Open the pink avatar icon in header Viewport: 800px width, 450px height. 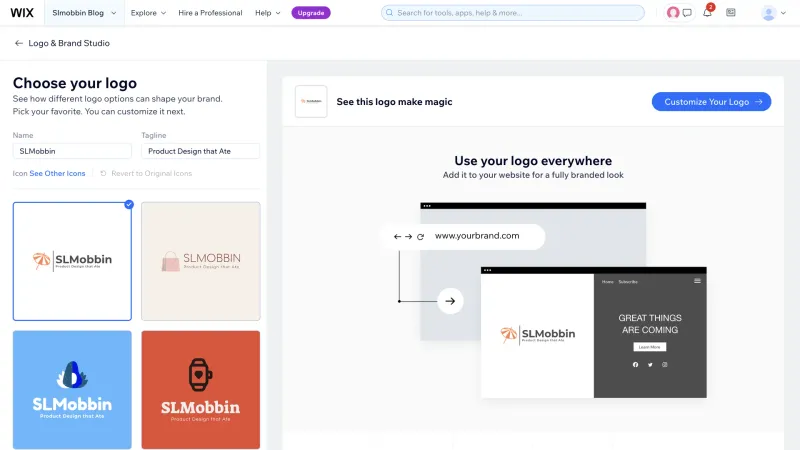(x=673, y=13)
